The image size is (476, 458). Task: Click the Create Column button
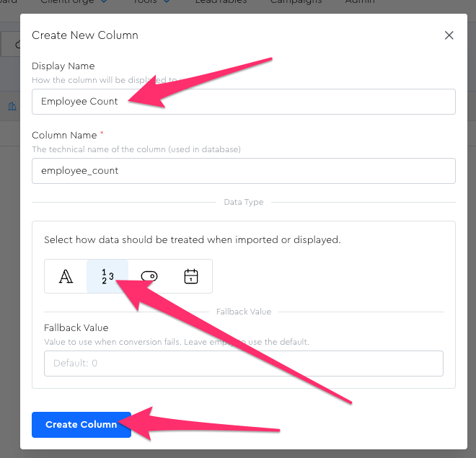pyautogui.click(x=81, y=425)
